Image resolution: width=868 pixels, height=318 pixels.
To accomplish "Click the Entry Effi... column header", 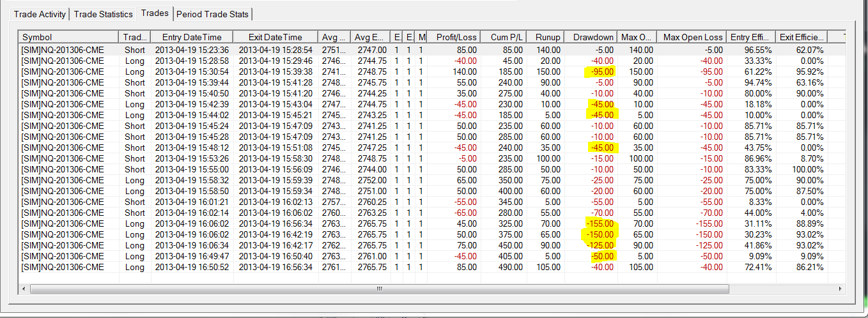I will [x=751, y=37].
